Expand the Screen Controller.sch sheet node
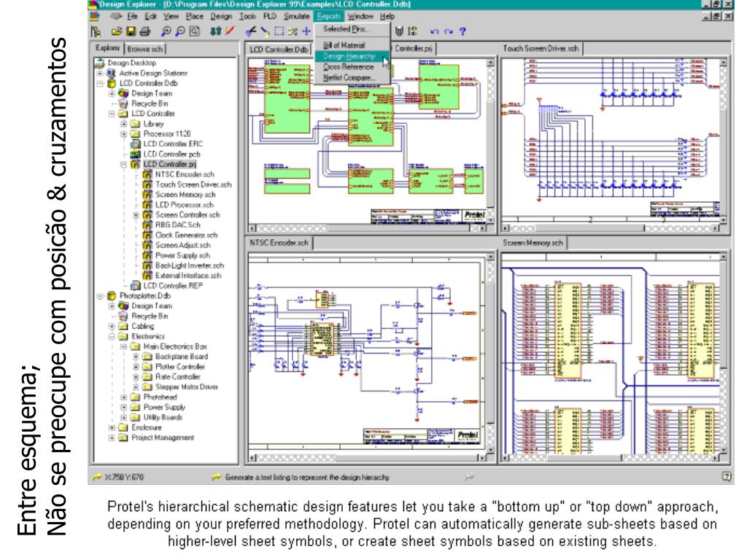 click(x=136, y=215)
